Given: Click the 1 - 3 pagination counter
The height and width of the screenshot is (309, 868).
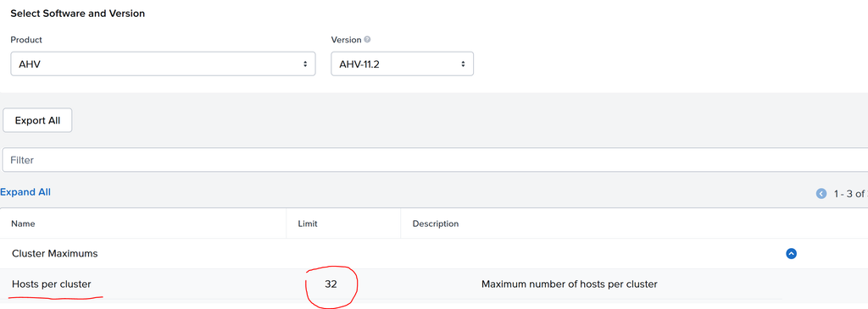Looking at the screenshot, I should (850, 194).
